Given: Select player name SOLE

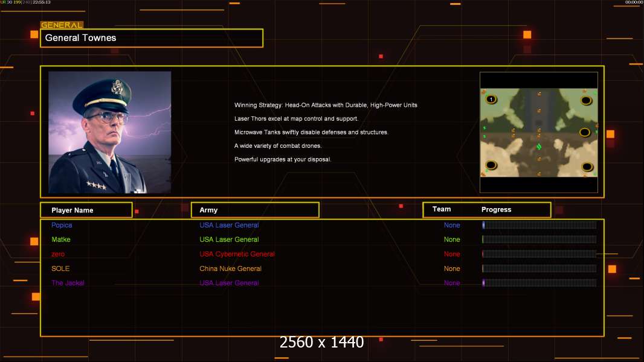Looking at the screenshot, I should tap(60, 268).
